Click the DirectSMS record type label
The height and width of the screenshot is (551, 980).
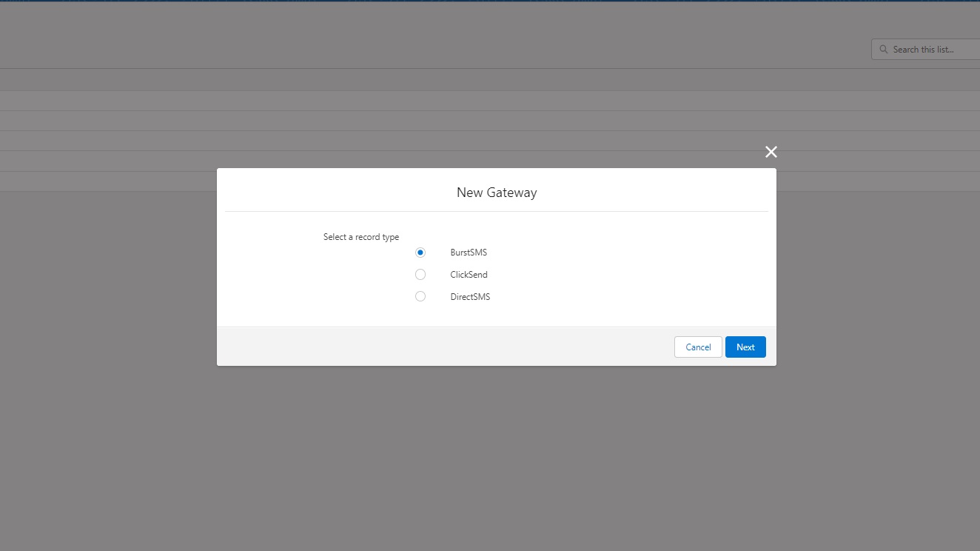(470, 297)
